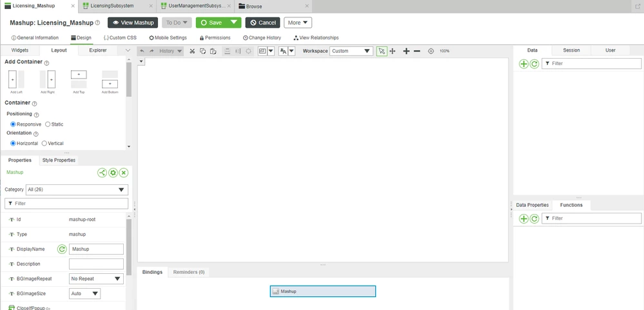Add a Function with plus icon
Image resolution: width=644 pixels, height=310 pixels.
[523, 218]
